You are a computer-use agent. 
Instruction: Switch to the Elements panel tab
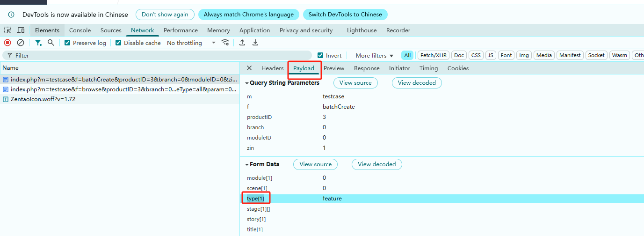[47, 30]
